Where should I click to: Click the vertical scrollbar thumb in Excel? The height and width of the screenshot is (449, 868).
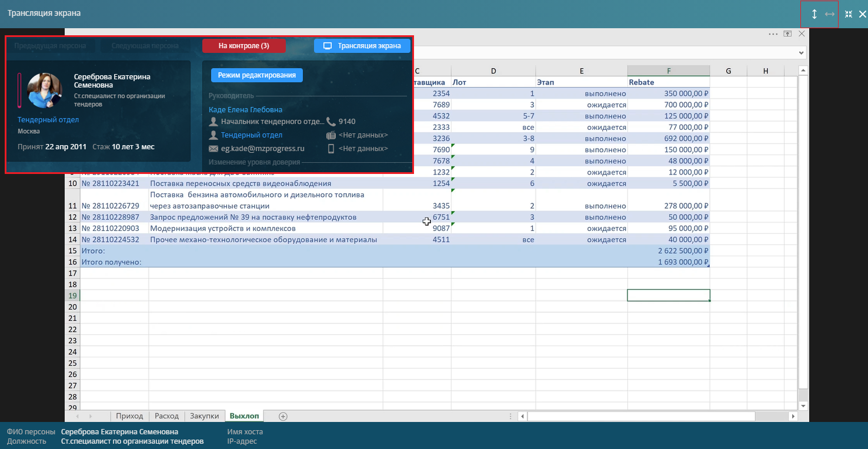click(803, 232)
